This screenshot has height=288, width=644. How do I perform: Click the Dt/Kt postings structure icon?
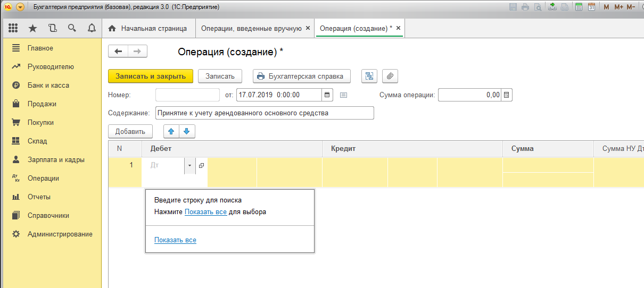click(369, 76)
